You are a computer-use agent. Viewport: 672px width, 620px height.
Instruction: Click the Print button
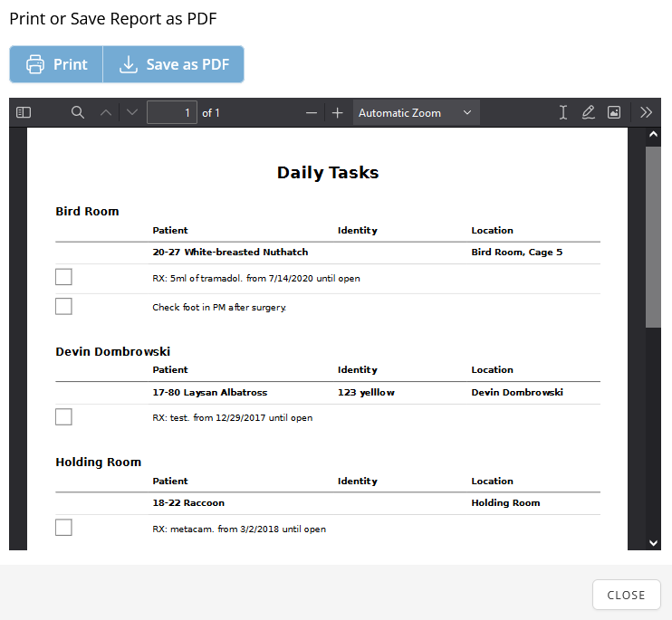pos(56,64)
